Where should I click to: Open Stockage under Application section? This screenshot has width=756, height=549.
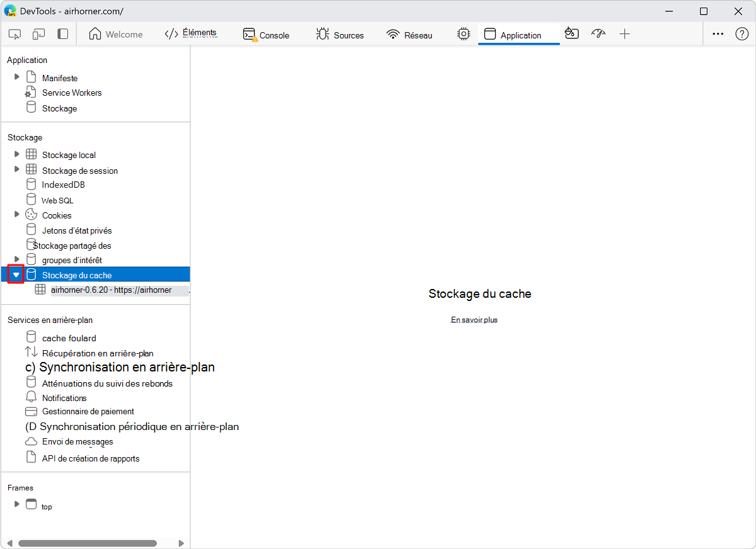[59, 108]
